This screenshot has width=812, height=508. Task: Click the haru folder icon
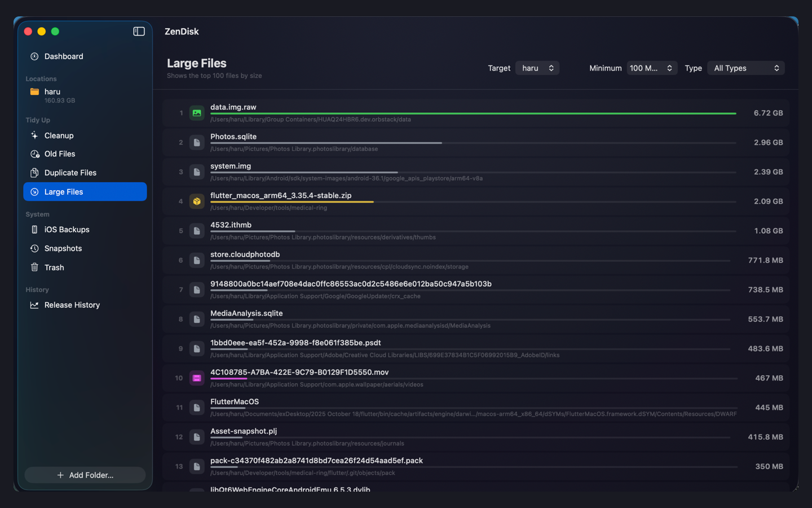[34, 91]
